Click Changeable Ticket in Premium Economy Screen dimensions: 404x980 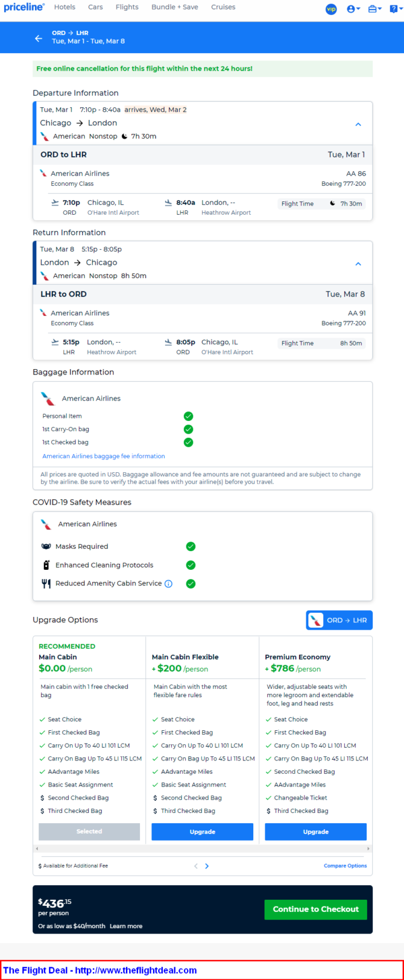pos(300,798)
